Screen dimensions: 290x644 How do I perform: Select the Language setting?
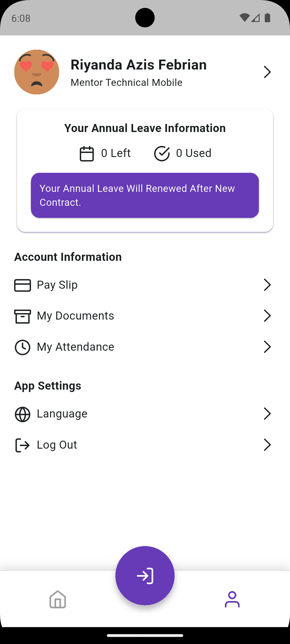coord(62,414)
